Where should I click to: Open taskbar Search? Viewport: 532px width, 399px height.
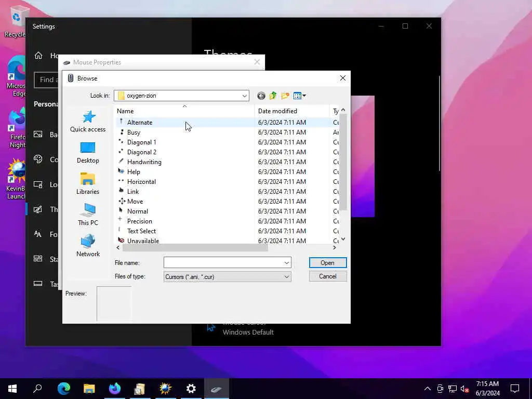[37, 389]
